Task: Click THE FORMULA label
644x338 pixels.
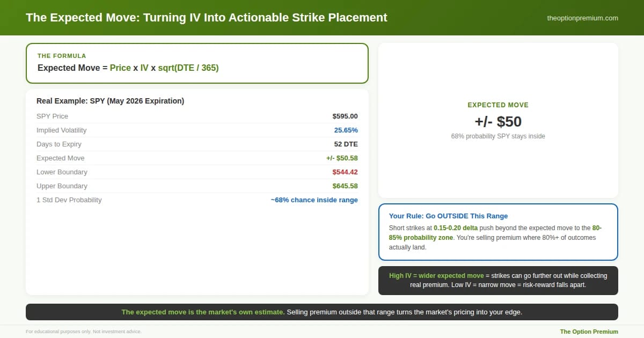Action: coord(62,56)
